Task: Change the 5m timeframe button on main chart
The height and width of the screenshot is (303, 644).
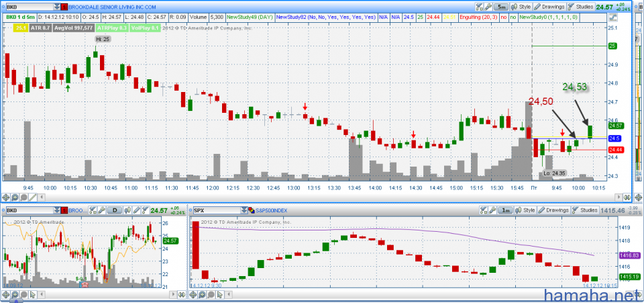Action: coord(502,7)
